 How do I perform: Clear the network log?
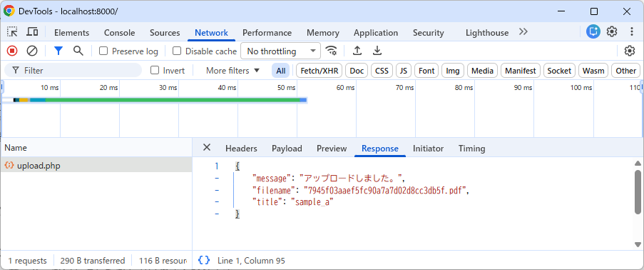pos(32,51)
